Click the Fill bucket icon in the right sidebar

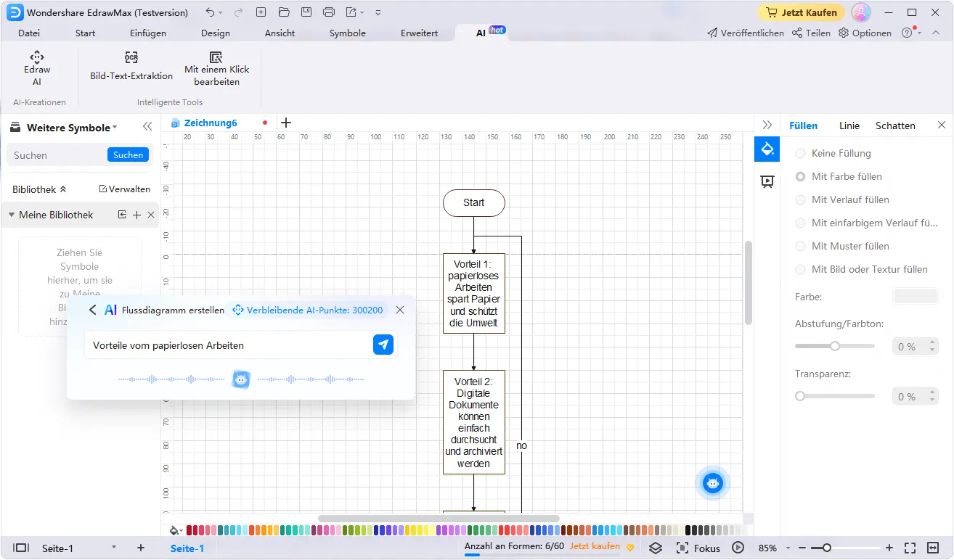pyautogui.click(x=767, y=149)
